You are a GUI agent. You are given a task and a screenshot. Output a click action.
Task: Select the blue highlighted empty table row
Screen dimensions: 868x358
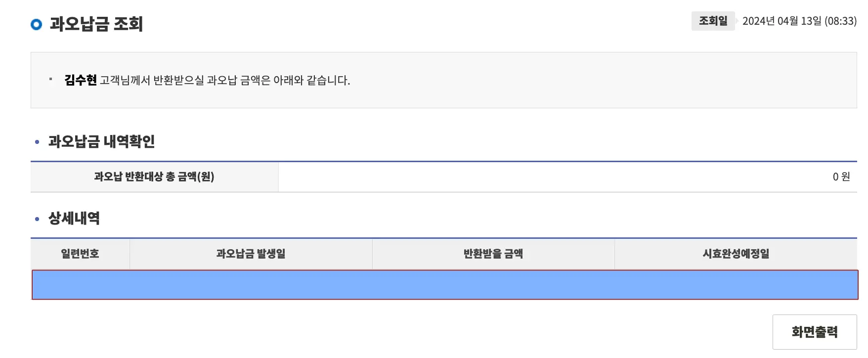click(x=445, y=283)
